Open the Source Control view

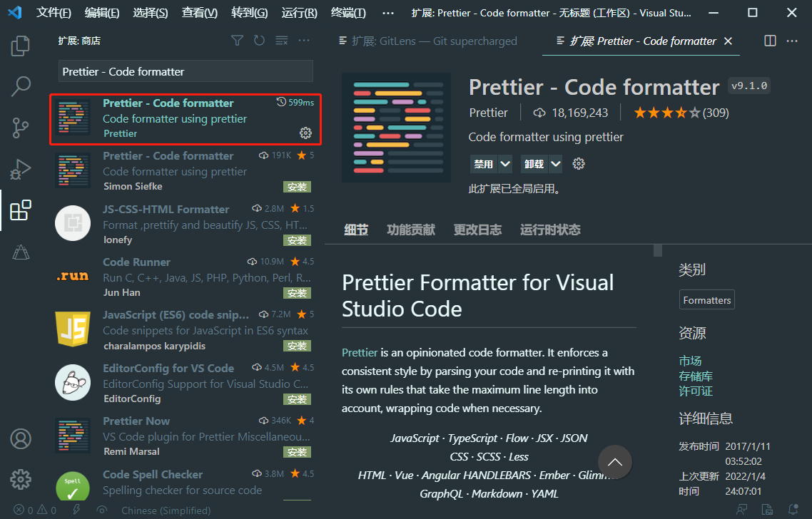point(20,128)
